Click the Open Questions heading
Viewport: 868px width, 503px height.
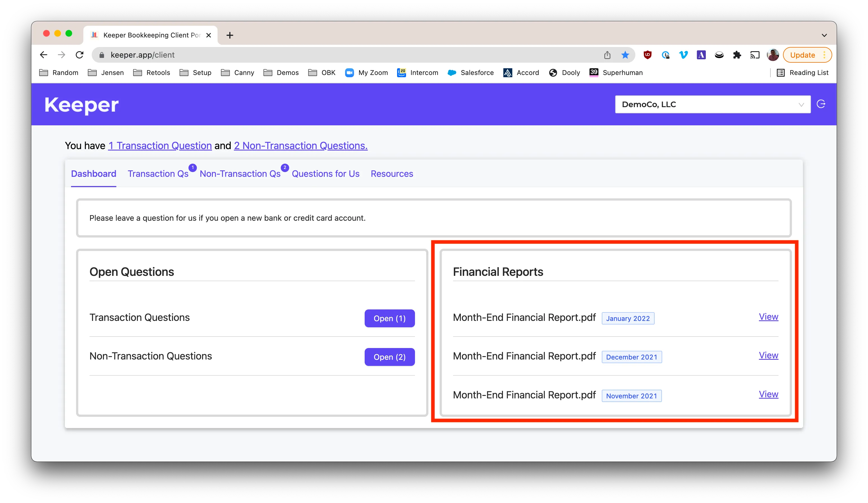coord(132,272)
